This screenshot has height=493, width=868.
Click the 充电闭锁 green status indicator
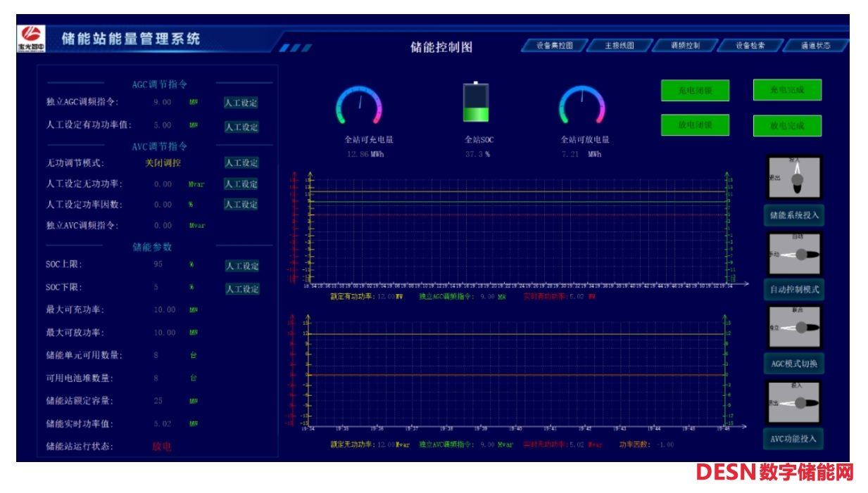(x=695, y=91)
